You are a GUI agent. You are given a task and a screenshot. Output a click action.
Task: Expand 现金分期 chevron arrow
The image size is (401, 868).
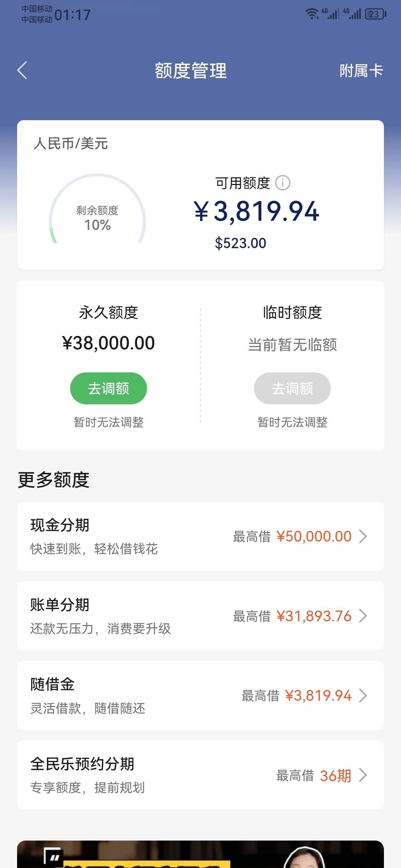pos(363,536)
